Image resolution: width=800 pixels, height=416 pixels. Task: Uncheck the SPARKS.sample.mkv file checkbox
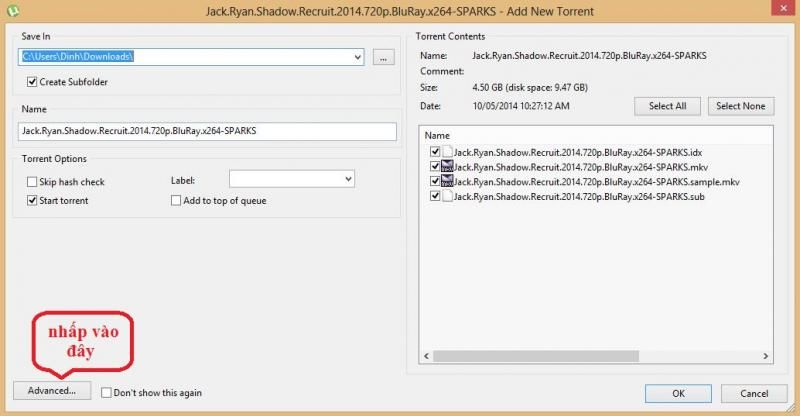435,181
